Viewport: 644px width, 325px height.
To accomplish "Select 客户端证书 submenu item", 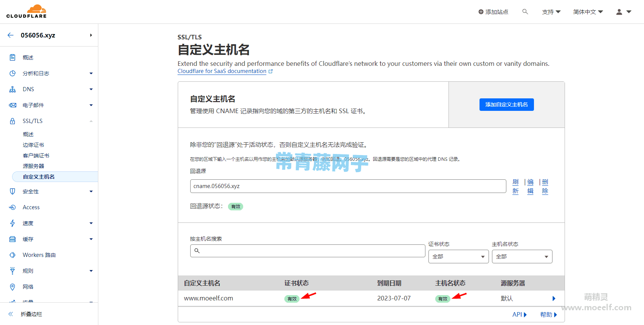I will (x=36, y=156).
